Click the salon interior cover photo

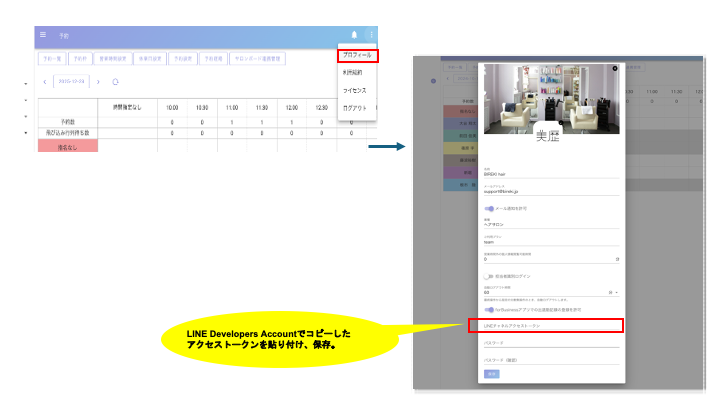(550, 95)
